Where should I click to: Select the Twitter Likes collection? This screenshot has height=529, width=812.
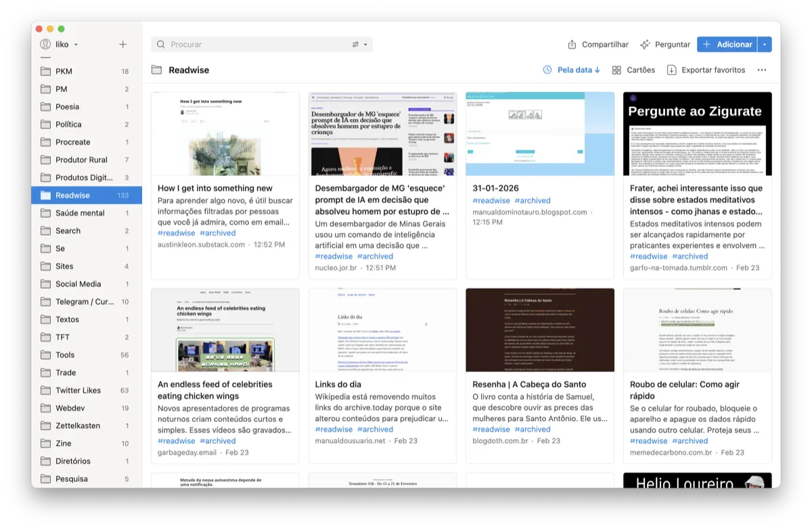click(79, 390)
